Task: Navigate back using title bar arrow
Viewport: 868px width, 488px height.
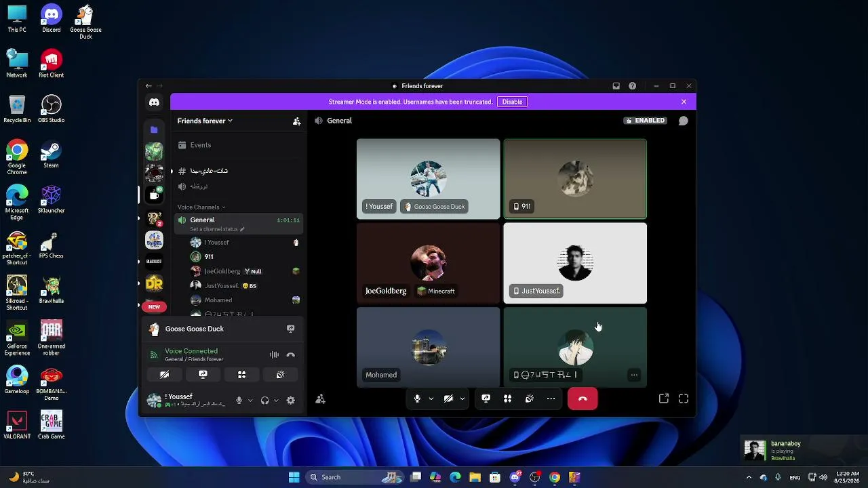Action: (149, 86)
